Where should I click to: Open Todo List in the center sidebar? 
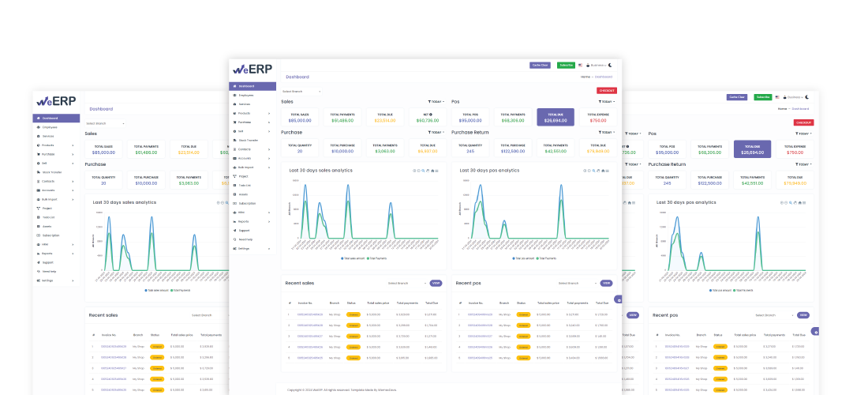(245, 185)
